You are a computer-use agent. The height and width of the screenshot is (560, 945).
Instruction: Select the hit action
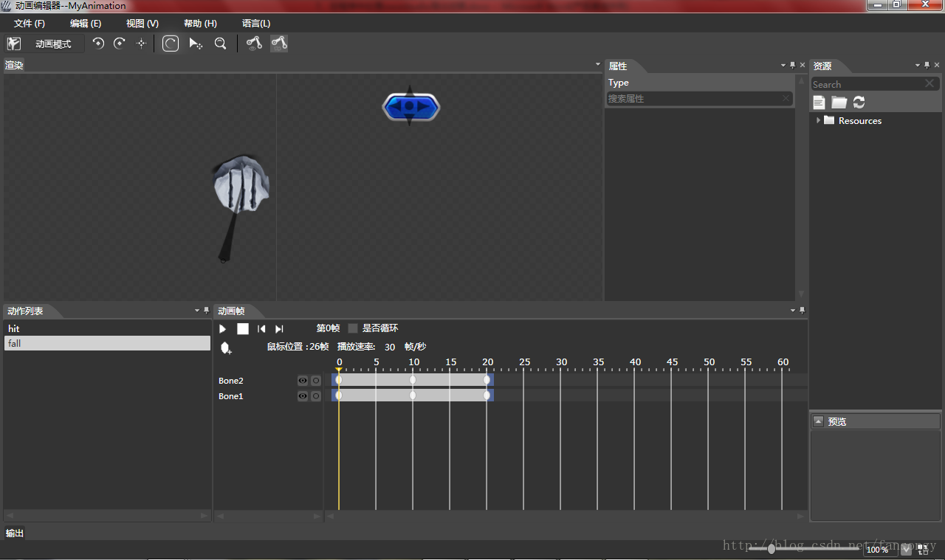coord(107,328)
